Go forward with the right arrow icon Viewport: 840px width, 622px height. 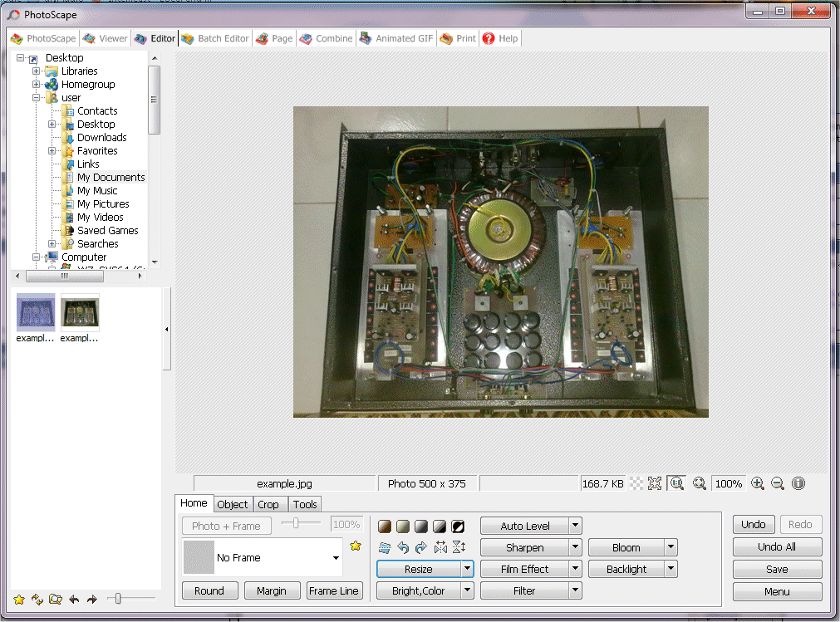[92, 600]
